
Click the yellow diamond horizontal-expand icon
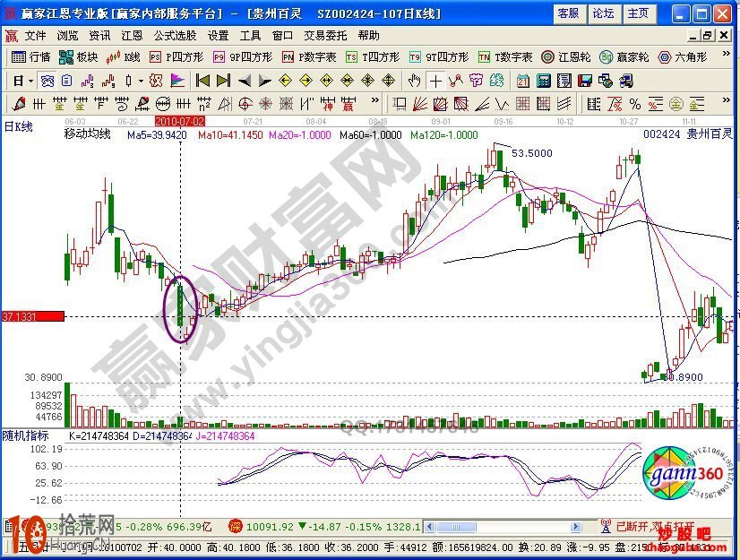[327, 82]
